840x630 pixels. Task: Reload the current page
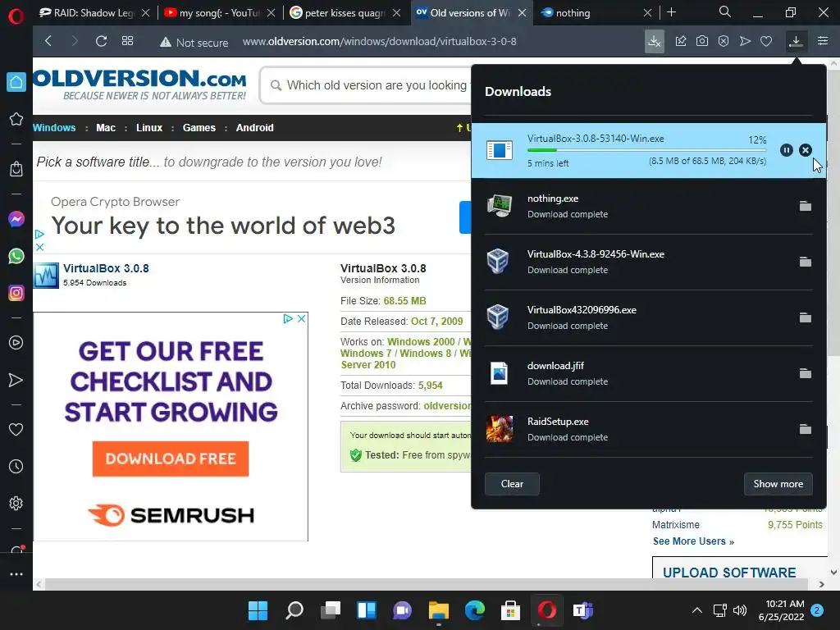click(x=101, y=41)
